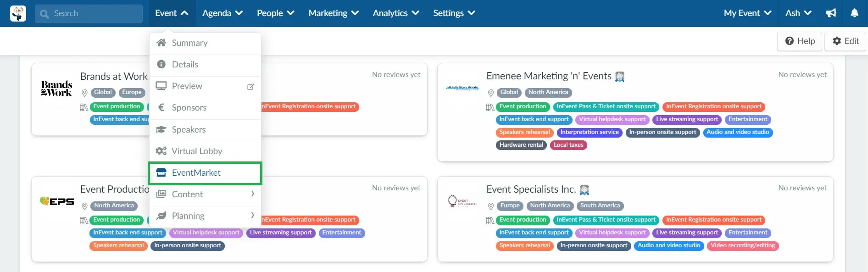
Task: Click Event Specialists' Entertainment tag
Action: 748,233
